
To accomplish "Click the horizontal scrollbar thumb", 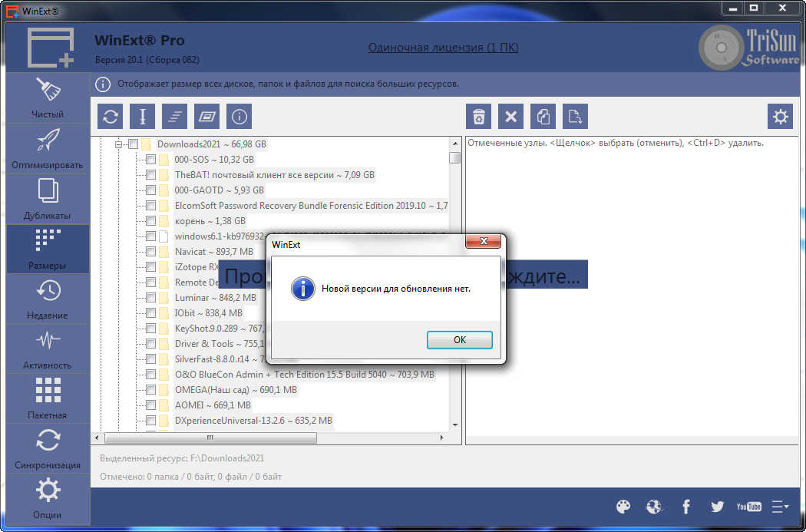I will [x=211, y=438].
